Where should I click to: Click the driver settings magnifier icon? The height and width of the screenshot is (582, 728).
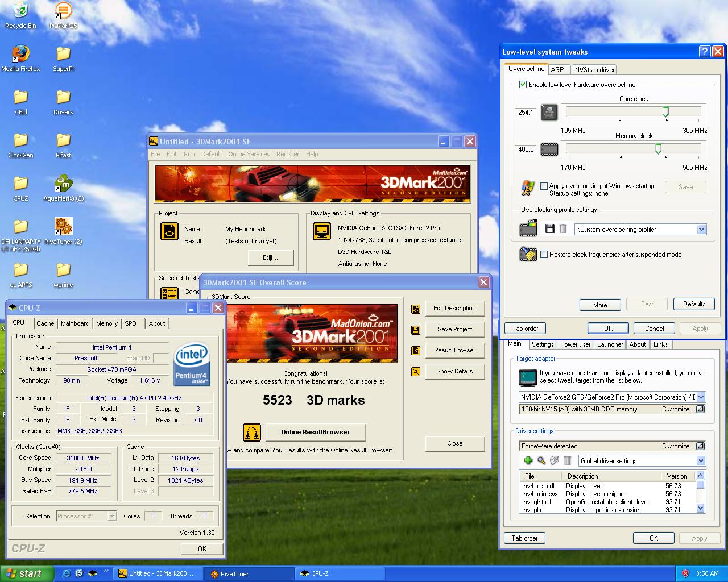coord(541,461)
